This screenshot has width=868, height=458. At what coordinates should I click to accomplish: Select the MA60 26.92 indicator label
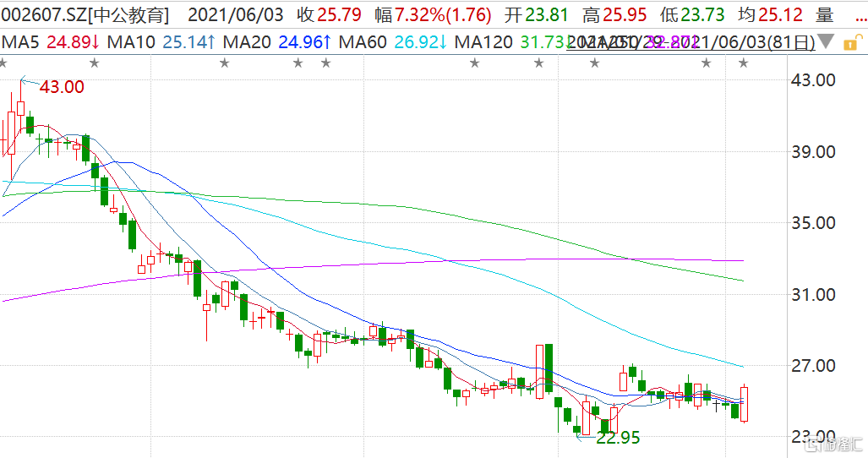click(x=392, y=42)
